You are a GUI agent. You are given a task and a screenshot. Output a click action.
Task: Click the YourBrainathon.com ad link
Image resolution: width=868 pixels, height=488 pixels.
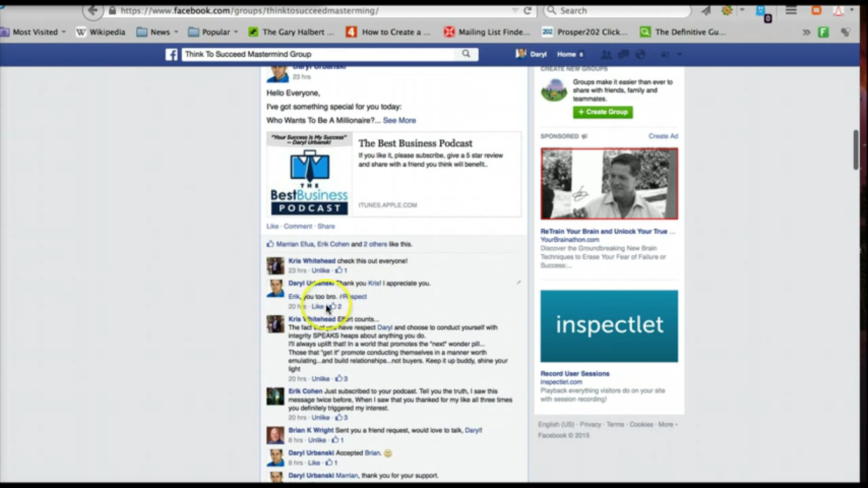(570, 240)
